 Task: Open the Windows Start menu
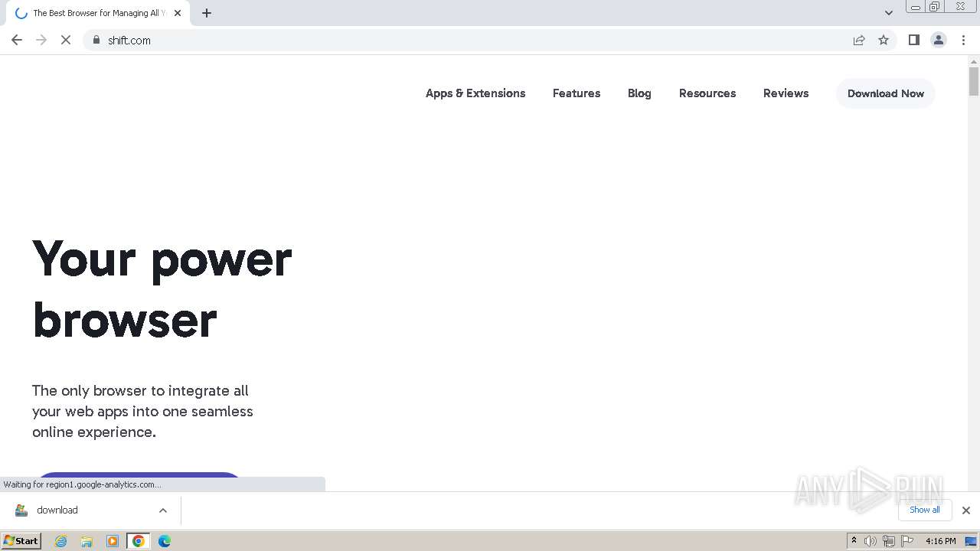21,540
